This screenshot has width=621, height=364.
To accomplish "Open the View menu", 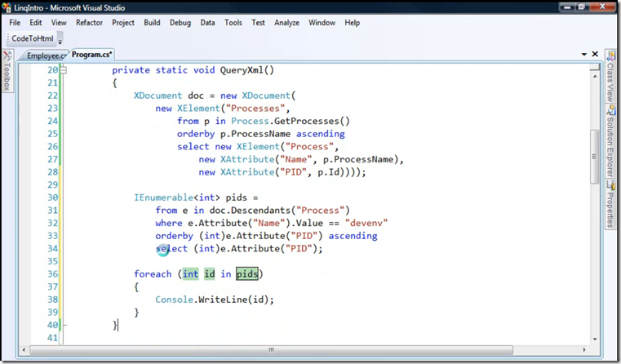I will coord(59,23).
